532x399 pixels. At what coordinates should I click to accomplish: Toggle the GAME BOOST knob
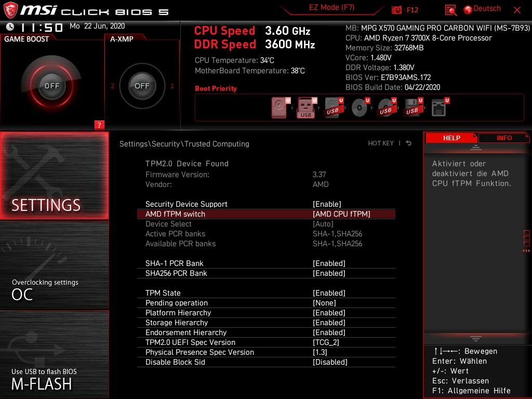point(51,86)
